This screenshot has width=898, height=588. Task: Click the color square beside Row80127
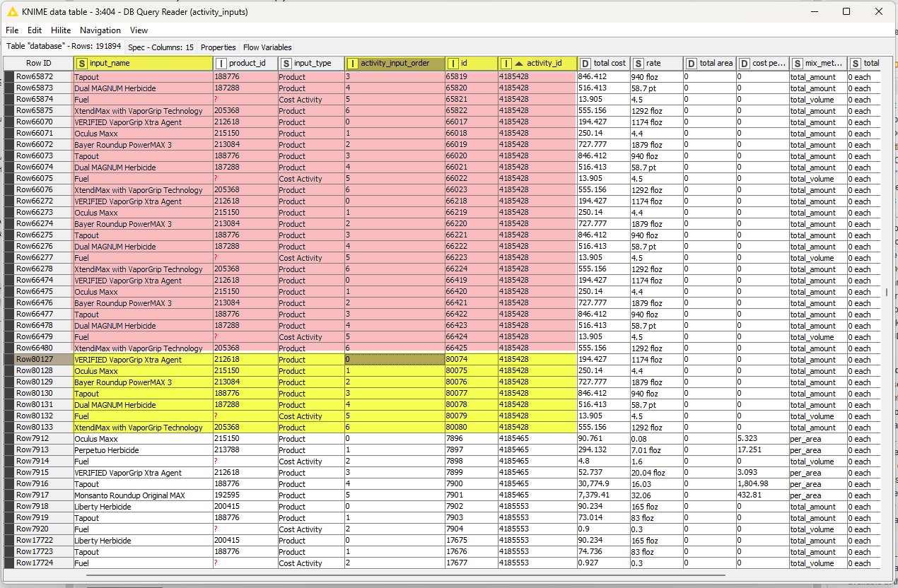[8, 360]
